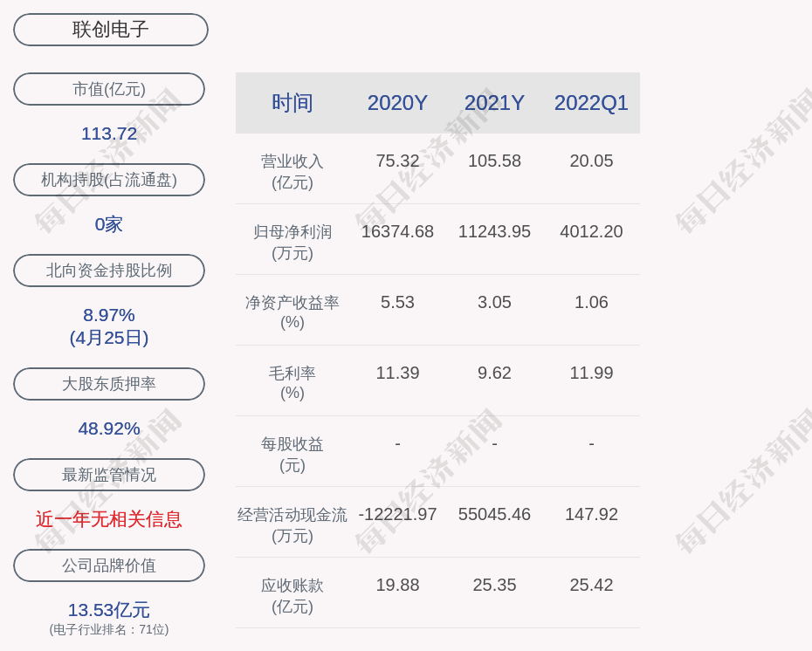Click the 20.05 revenue cell
Image resolution: width=812 pixels, height=651 pixels.
click(x=591, y=161)
